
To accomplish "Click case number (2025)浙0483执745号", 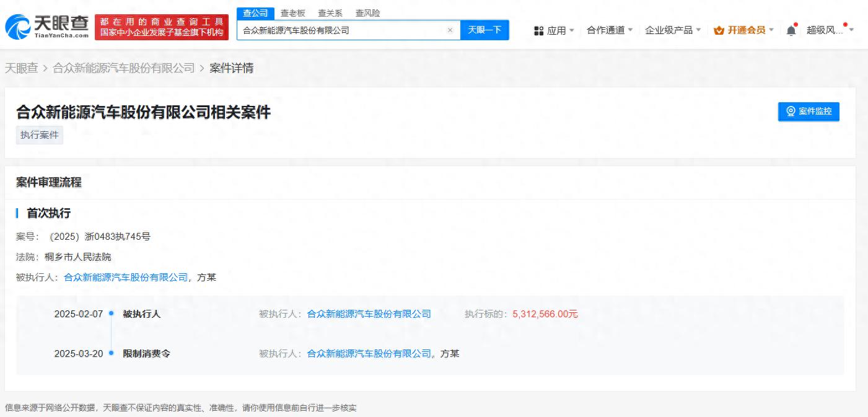I will 100,236.
